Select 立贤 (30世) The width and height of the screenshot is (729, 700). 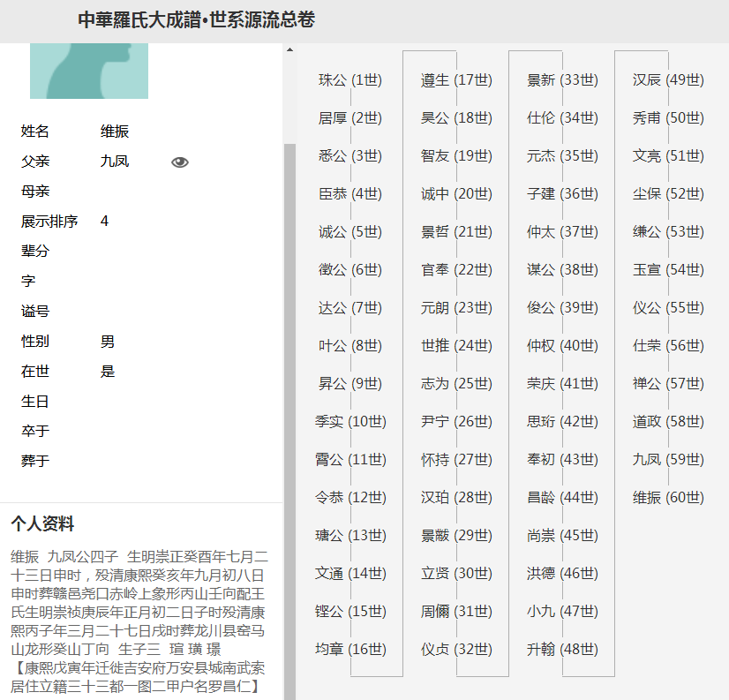[456, 574]
